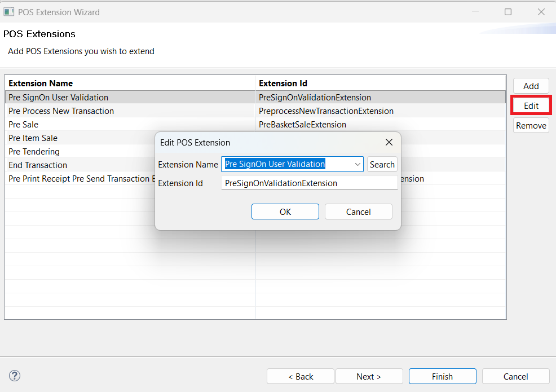Advance with the Next button

369,376
